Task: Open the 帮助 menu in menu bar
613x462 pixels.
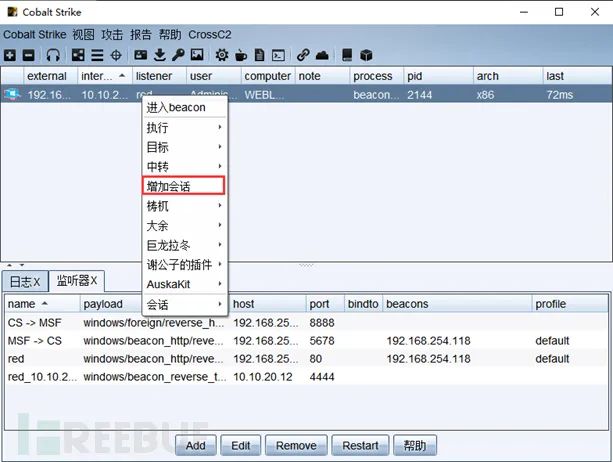Action: [x=170, y=35]
